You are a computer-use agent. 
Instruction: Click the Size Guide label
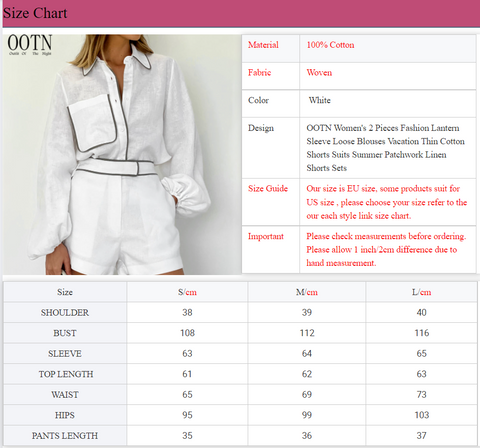(268, 189)
